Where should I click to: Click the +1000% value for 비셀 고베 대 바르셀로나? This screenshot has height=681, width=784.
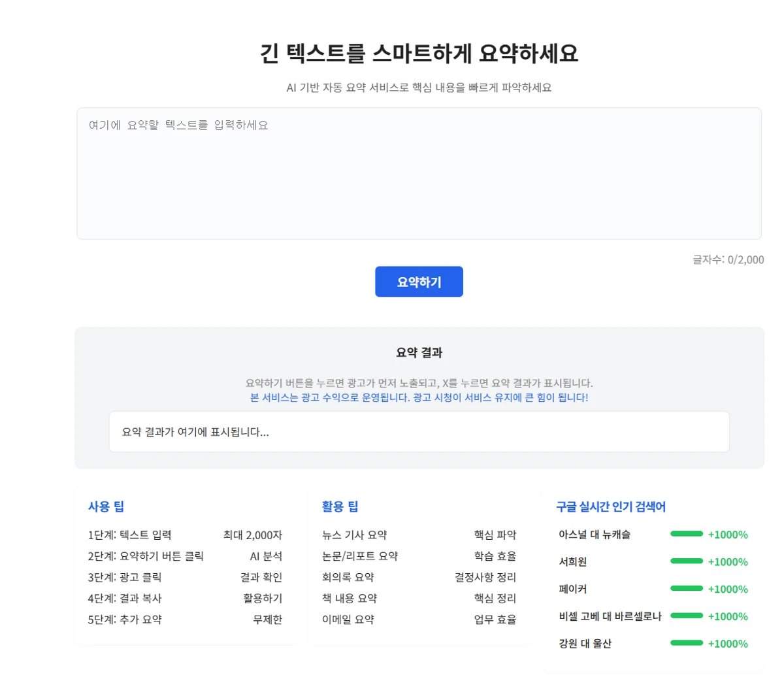click(728, 616)
